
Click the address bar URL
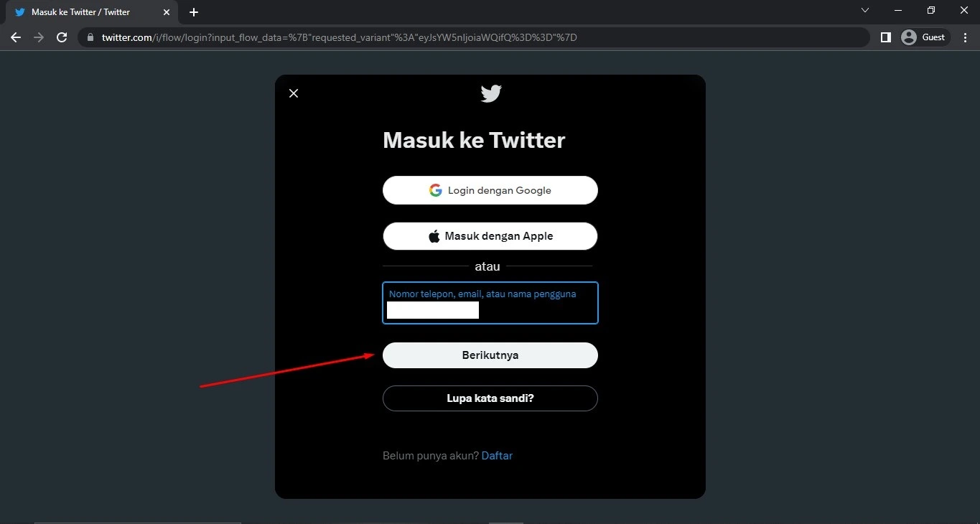(x=339, y=37)
